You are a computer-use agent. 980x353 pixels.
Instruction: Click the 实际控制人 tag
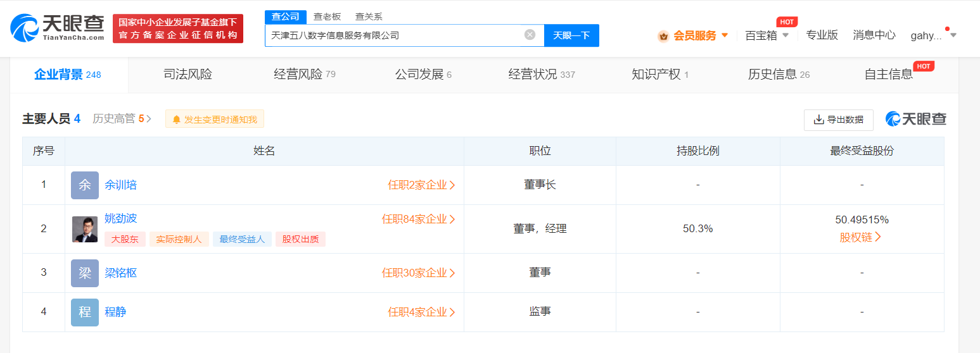coord(179,239)
